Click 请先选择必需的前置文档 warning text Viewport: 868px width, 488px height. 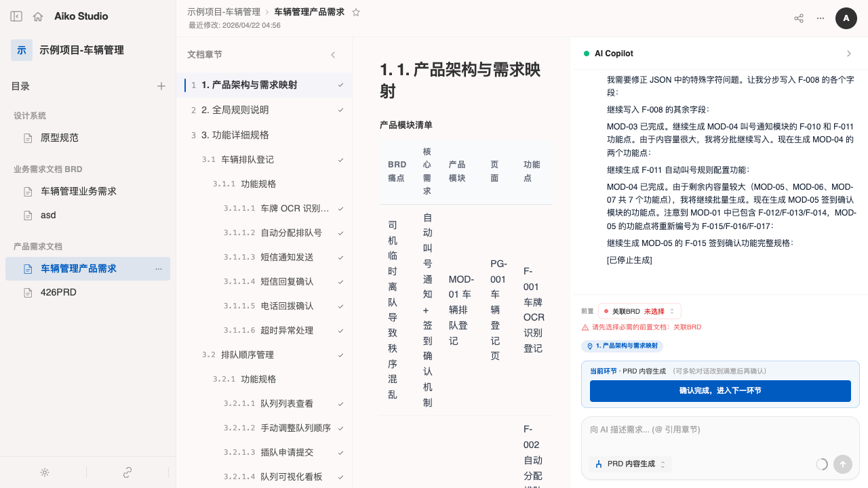tap(646, 327)
